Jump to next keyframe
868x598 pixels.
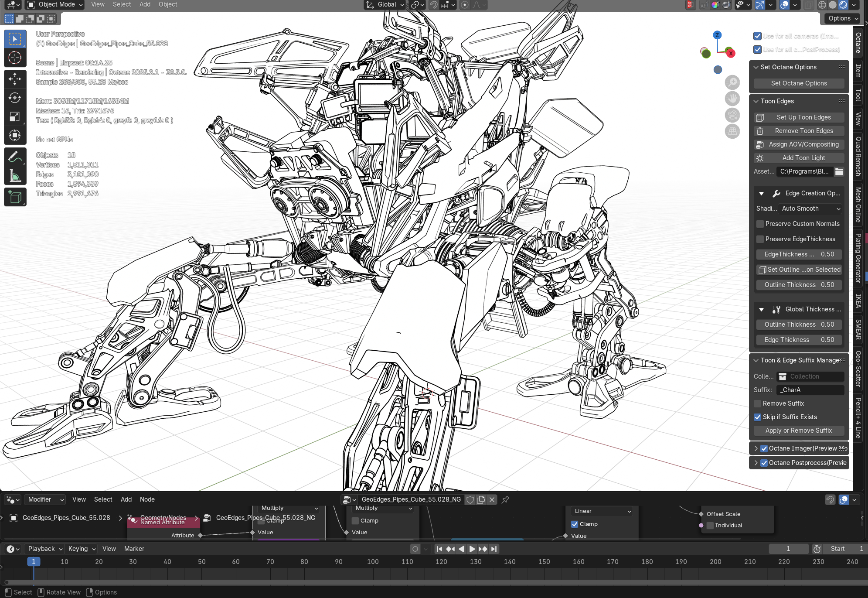pos(483,549)
